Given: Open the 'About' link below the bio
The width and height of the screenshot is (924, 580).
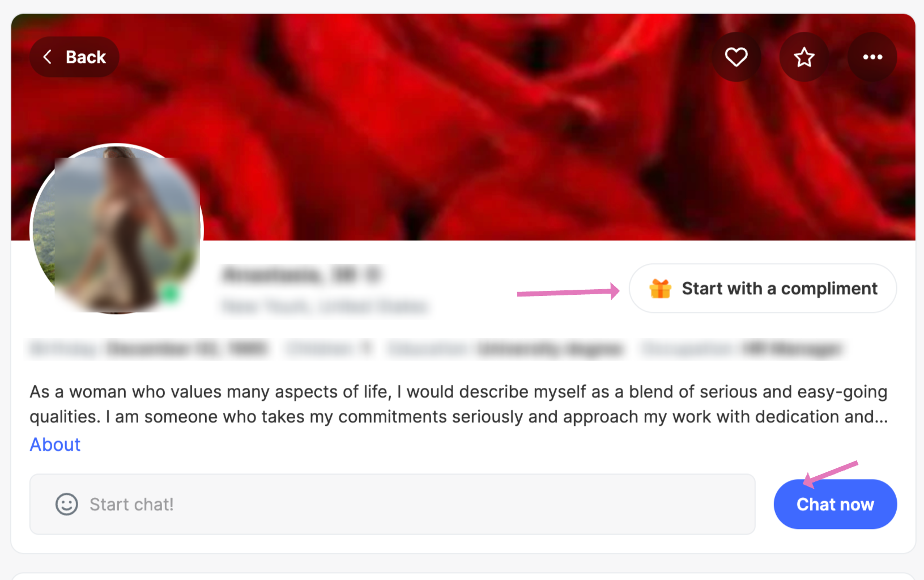Looking at the screenshot, I should pyautogui.click(x=54, y=444).
